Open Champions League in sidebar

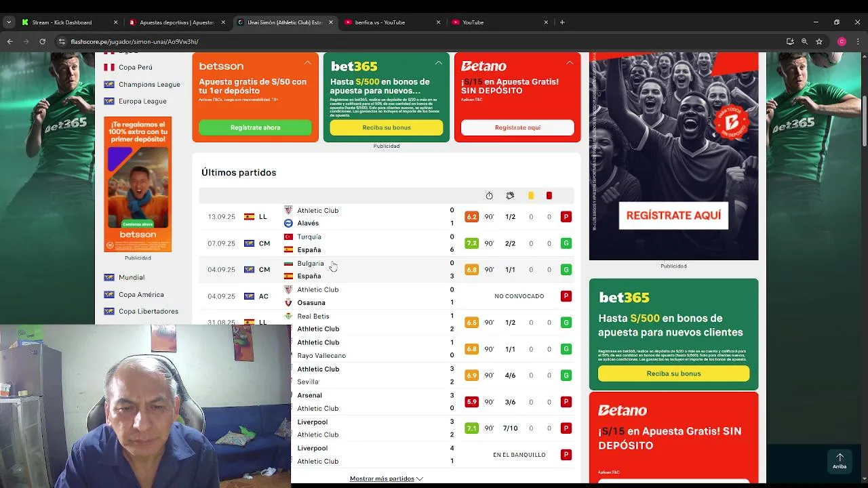(x=149, y=84)
